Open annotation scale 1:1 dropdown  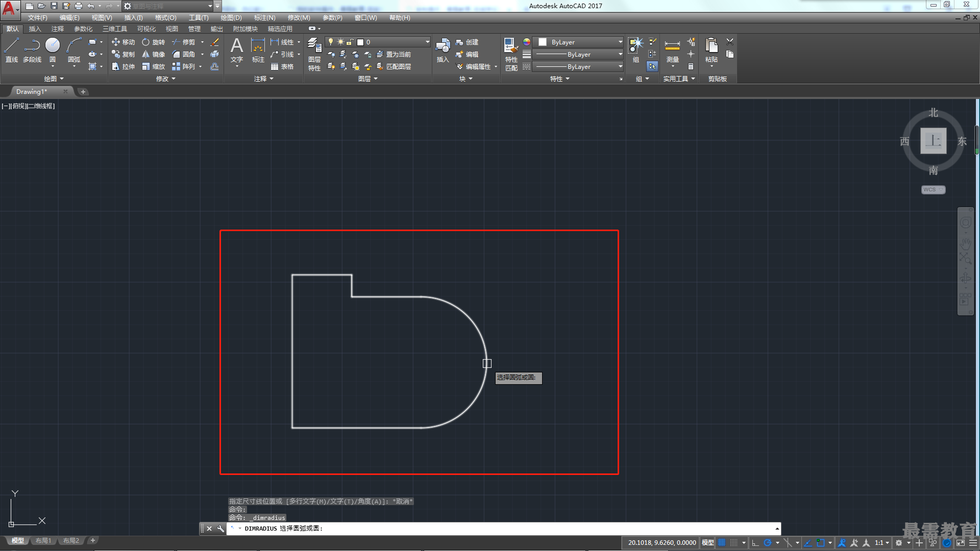pyautogui.click(x=881, y=543)
